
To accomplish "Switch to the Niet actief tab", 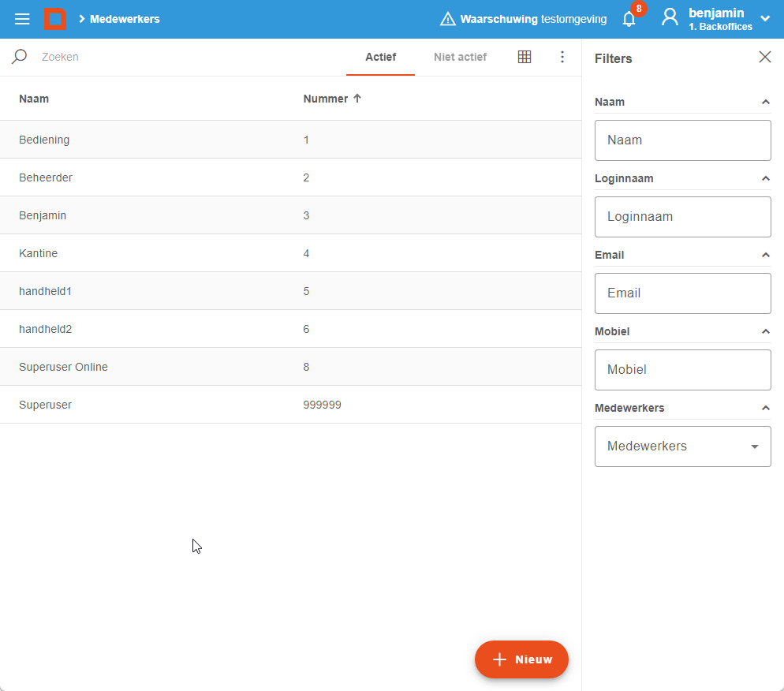I will (x=460, y=57).
